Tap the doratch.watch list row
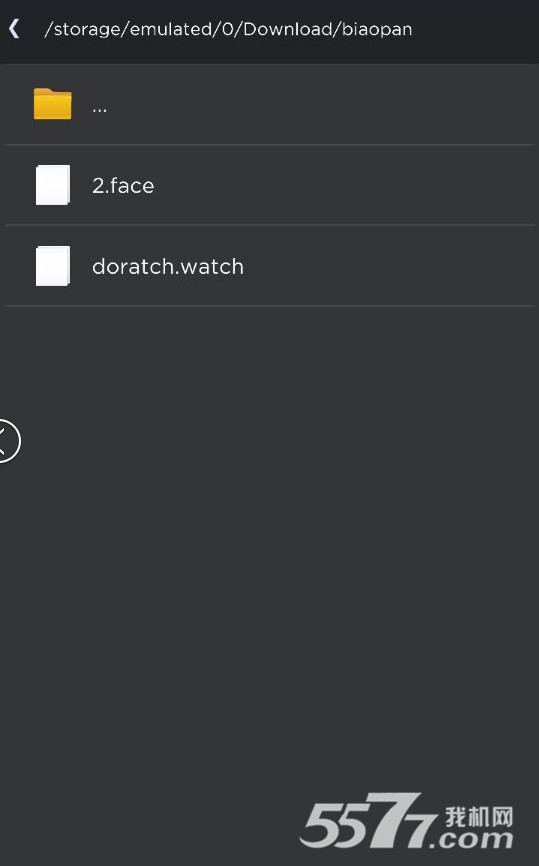This screenshot has height=866, width=539. click(x=270, y=266)
